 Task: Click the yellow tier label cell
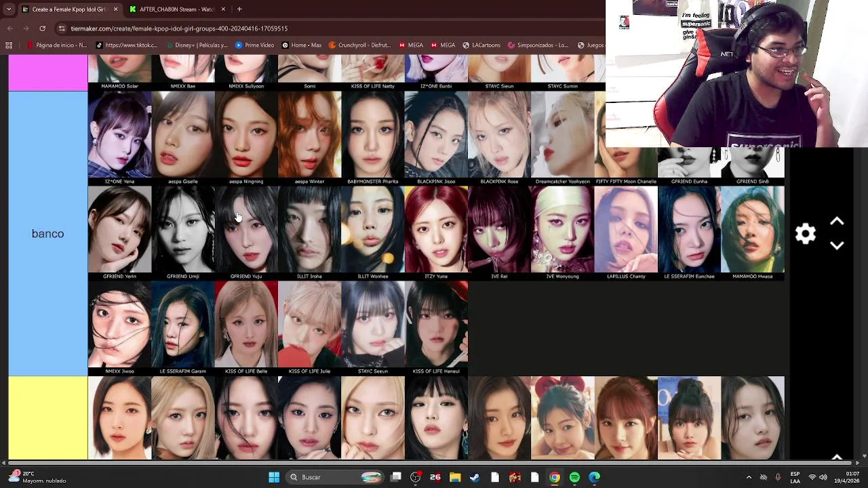tap(47, 418)
